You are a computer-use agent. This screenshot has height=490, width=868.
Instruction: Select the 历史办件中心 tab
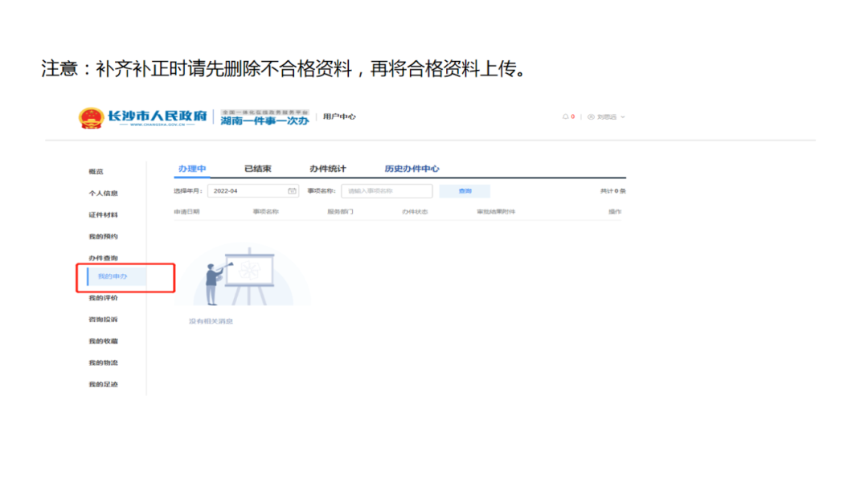[411, 169]
